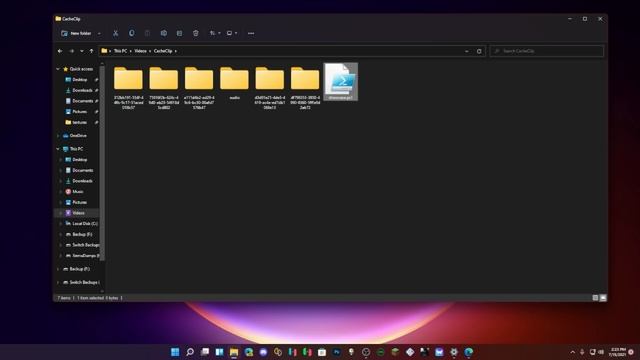Open the address bar history dropdown
640x360 pixels.
coord(467,51)
